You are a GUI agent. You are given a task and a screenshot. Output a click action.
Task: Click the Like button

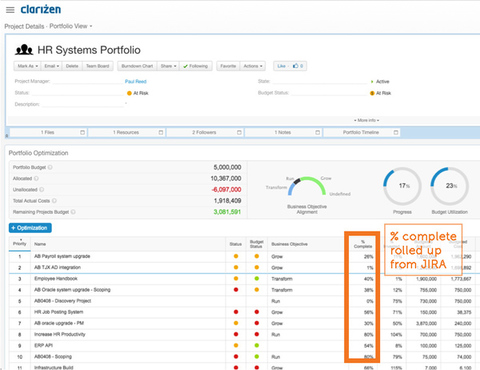(282, 66)
